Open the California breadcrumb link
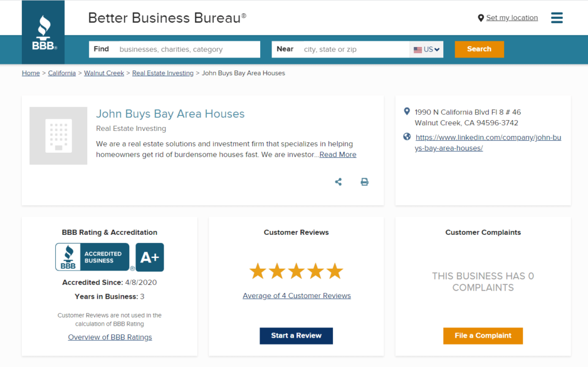 (x=62, y=73)
